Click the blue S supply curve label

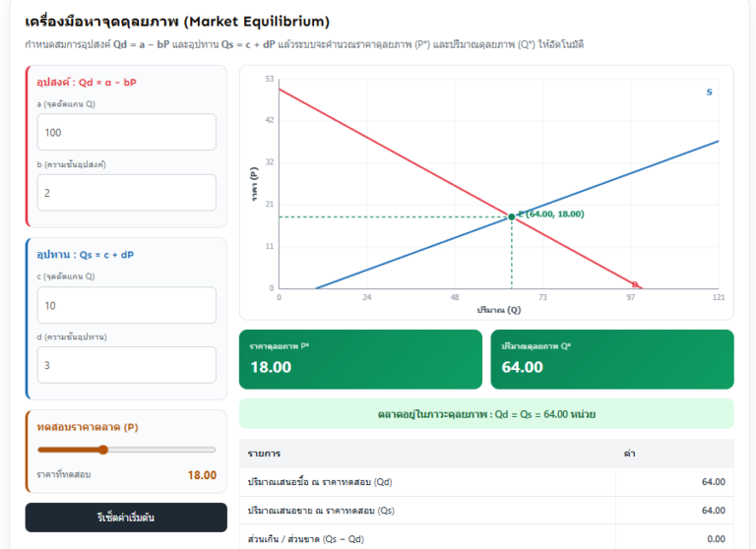click(709, 92)
